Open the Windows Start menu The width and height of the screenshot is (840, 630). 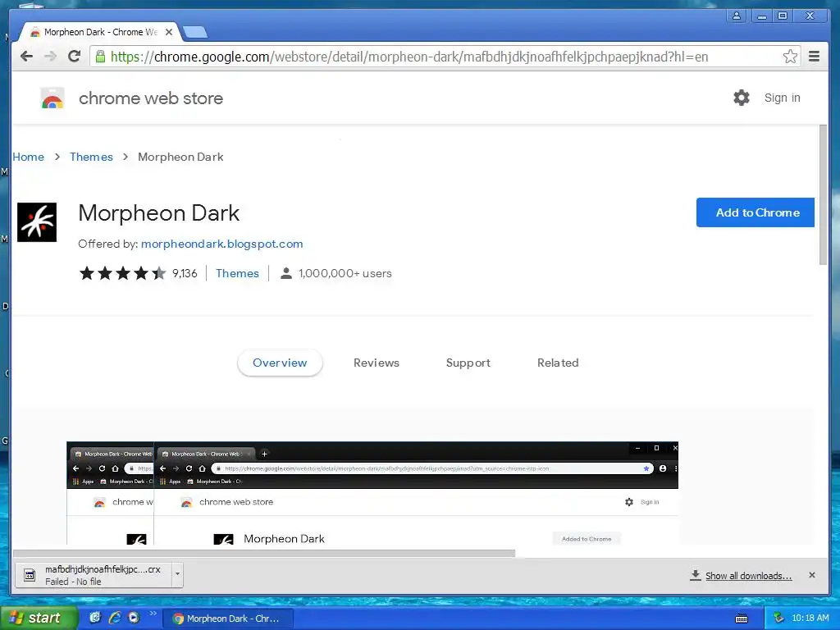point(39,618)
